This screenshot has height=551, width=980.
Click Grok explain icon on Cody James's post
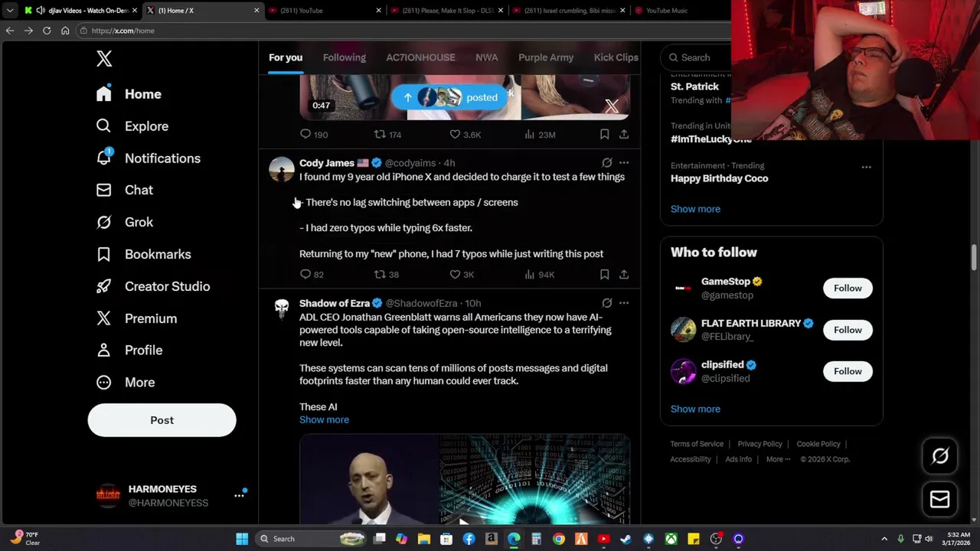pos(606,163)
